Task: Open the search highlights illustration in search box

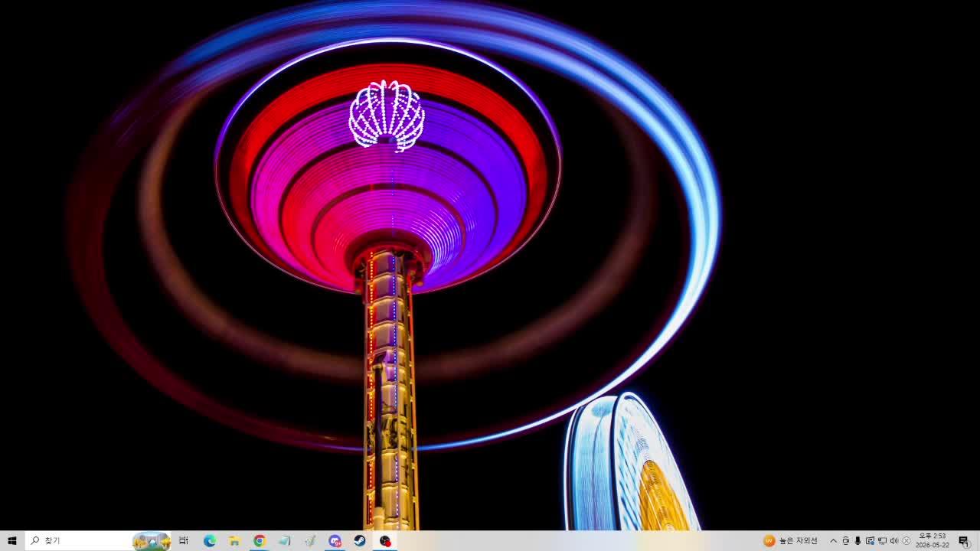Action: [152, 541]
